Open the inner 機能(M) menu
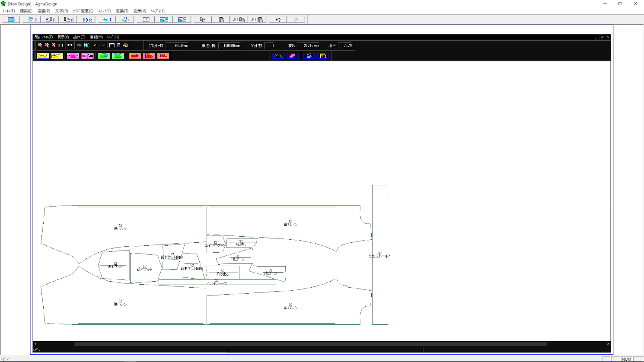This screenshot has width=644, height=362. click(96, 37)
